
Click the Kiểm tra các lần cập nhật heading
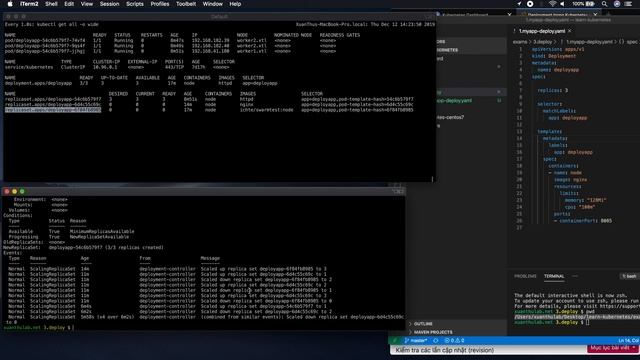(x=444, y=350)
